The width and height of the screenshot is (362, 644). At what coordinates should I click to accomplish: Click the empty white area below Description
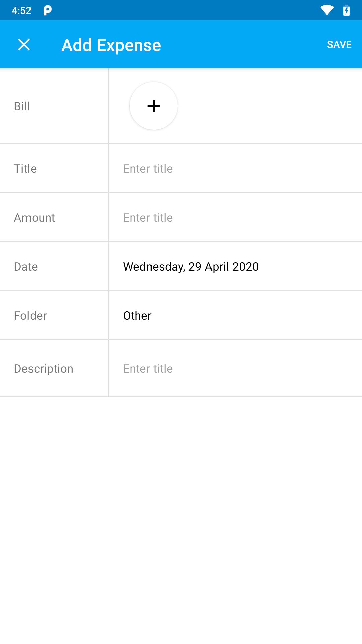tap(181, 520)
